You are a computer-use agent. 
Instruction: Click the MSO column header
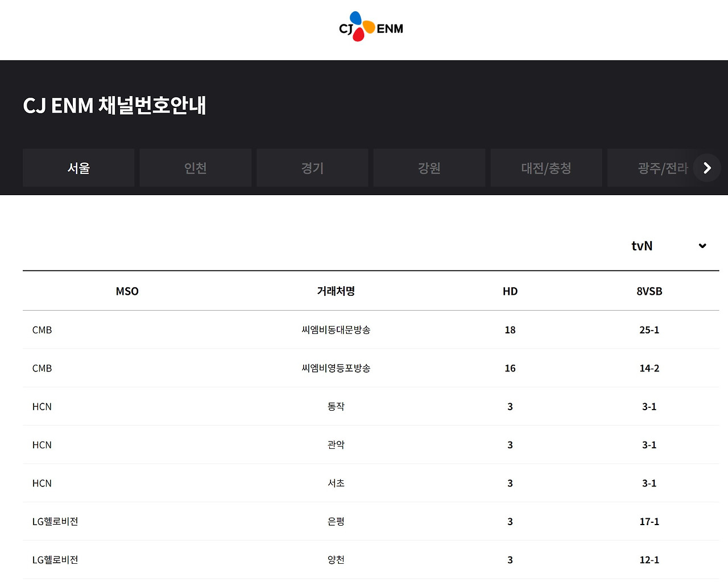pyautogui.click(x=127, y=291)
